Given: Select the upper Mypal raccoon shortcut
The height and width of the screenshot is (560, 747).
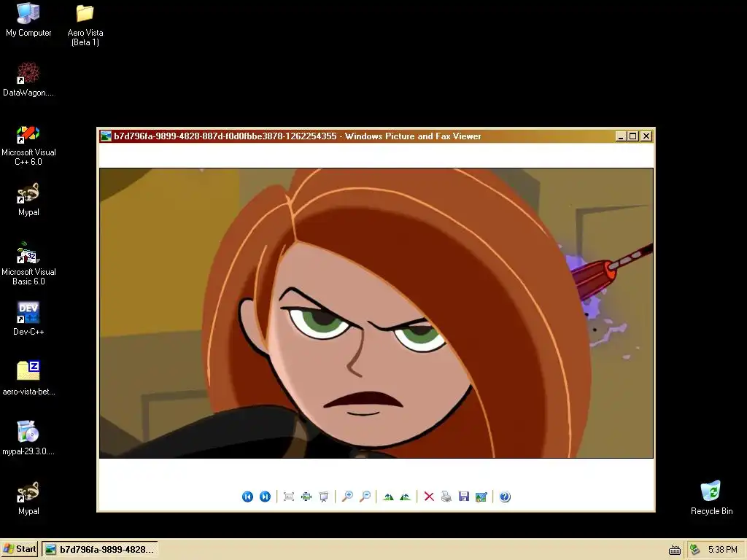Looking at the screenshot, I should tap(28, 200).
